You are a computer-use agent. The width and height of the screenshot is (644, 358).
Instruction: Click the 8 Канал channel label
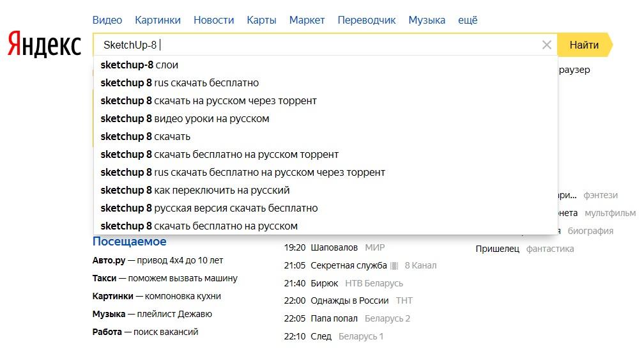(420, 265)
